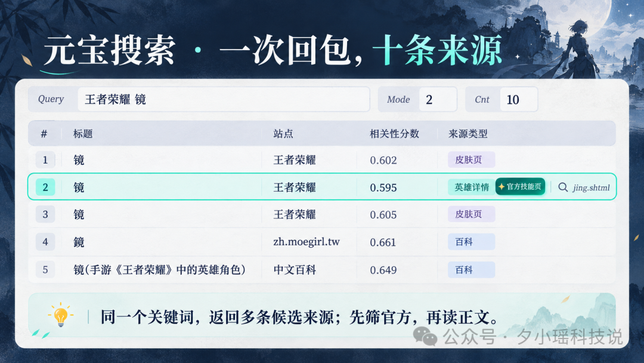The height and width of the screenshot is (363, 644).
Task: Click the # column header
Action: [44, 134]
